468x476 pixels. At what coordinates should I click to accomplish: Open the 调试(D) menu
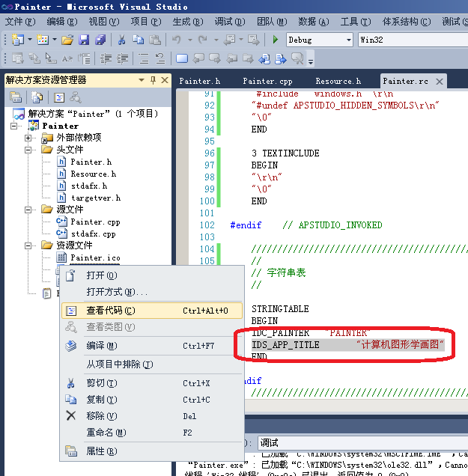click(230, 22)
